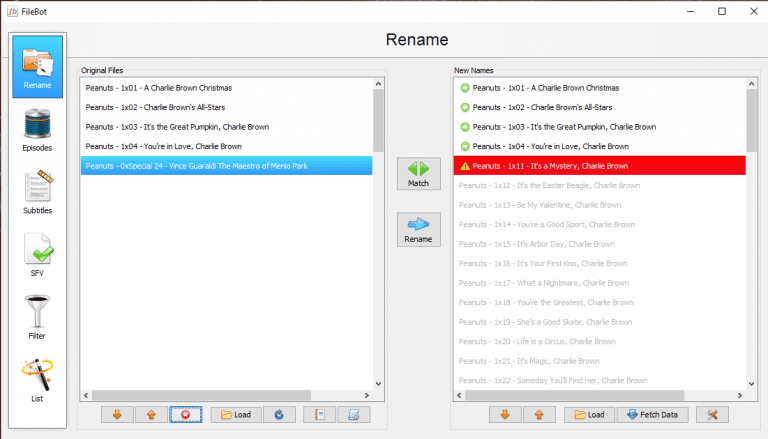Viewport: 768px width, 439px height.
Task: Click the red remove button under Original Files
Action: 186,414
